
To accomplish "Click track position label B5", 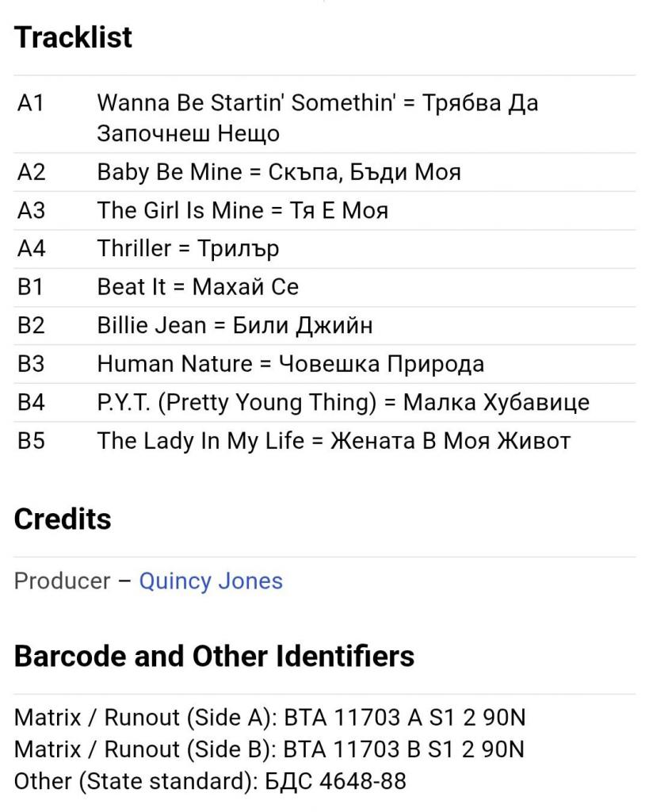I will (x=31, y=441).
